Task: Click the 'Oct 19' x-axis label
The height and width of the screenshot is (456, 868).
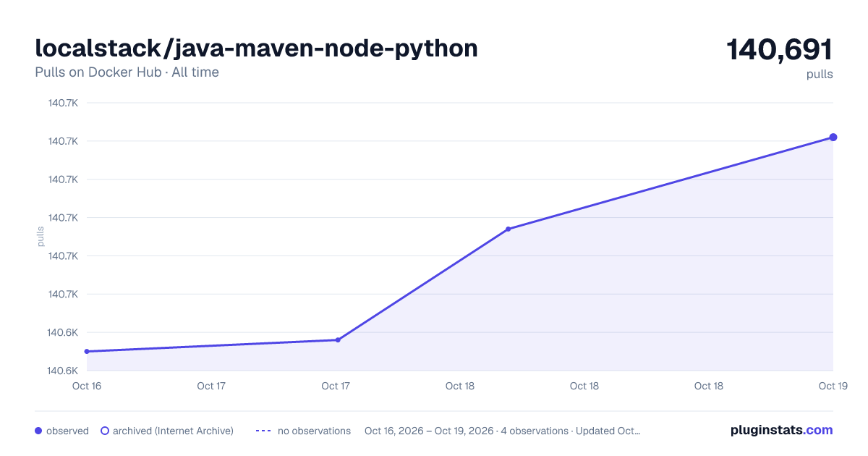Action: pyautogui.click(x=833, y=386)
